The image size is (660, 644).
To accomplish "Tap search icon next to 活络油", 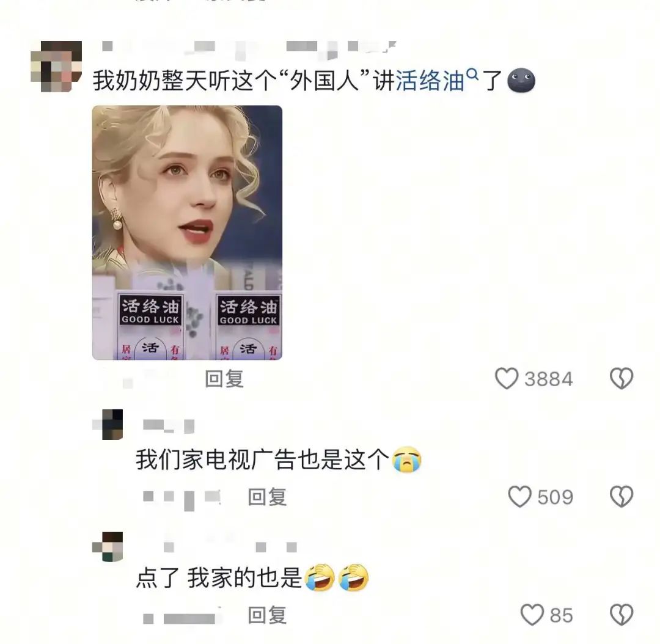I will point(472,75).
